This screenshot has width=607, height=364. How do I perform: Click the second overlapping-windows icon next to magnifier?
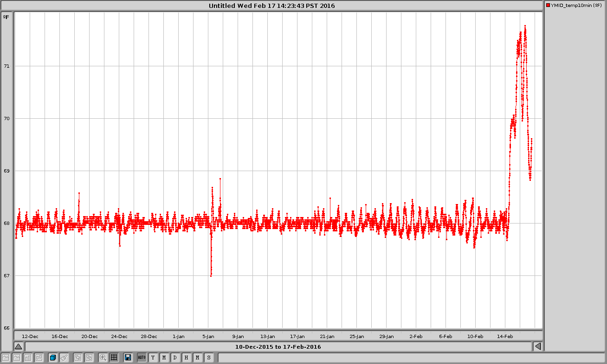(89, 358)
